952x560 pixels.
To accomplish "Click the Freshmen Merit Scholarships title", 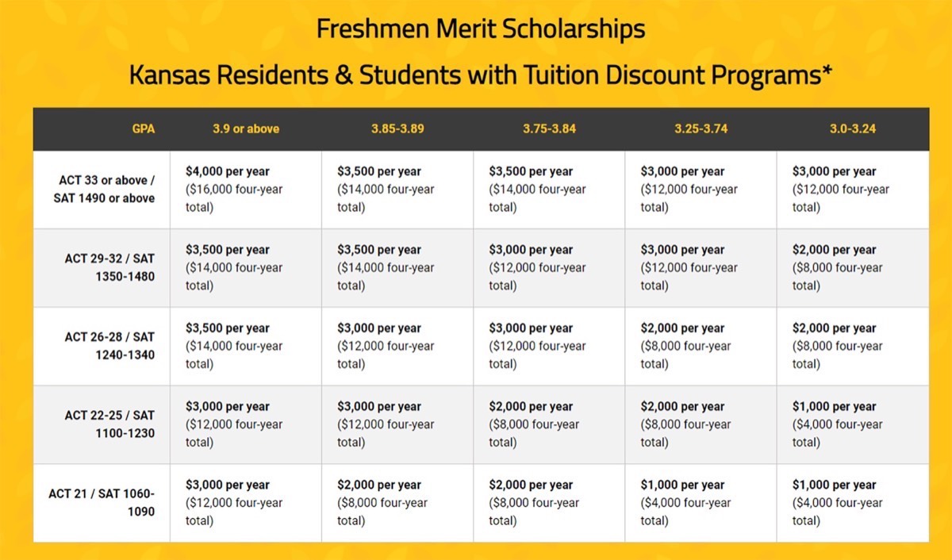I will 480,29.
